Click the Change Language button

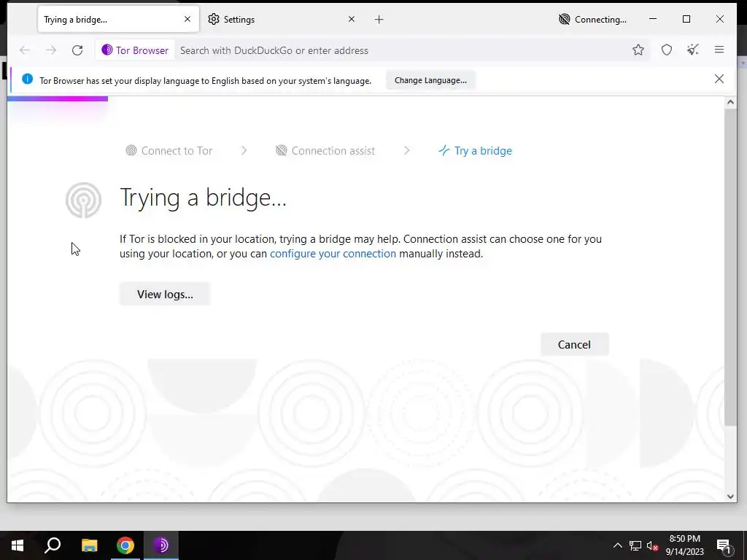pos(430,80)
